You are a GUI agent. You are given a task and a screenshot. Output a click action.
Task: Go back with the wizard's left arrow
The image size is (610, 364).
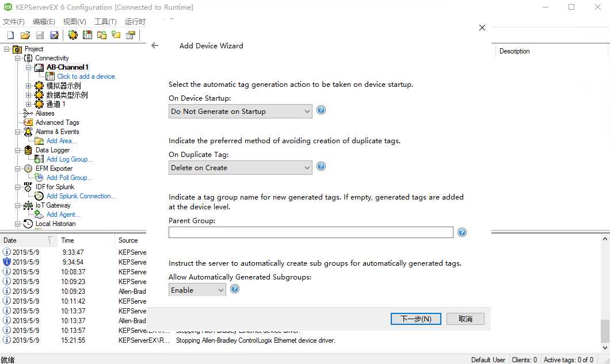coord(155,45)
